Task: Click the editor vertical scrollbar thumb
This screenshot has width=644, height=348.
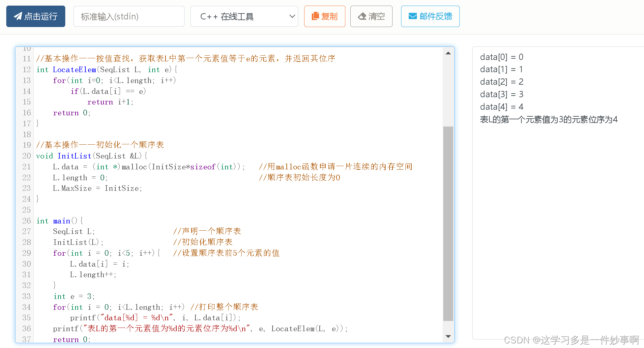Action: pos(448,223)
